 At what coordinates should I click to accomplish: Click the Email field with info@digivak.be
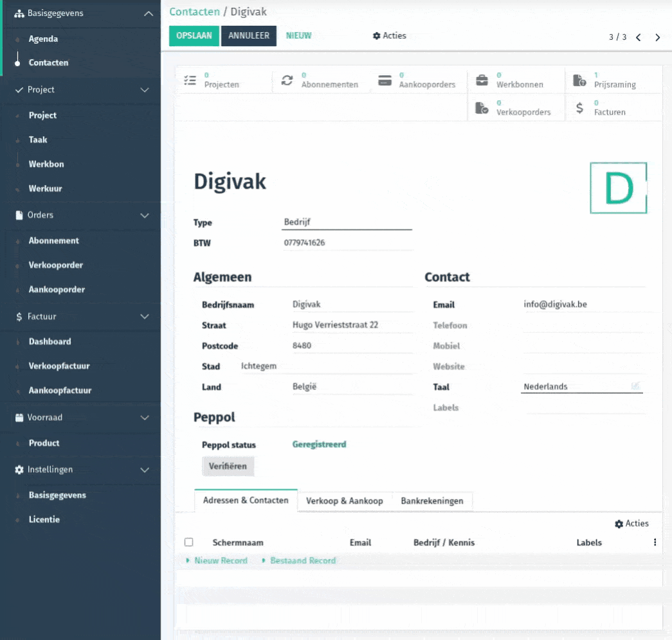583,305
